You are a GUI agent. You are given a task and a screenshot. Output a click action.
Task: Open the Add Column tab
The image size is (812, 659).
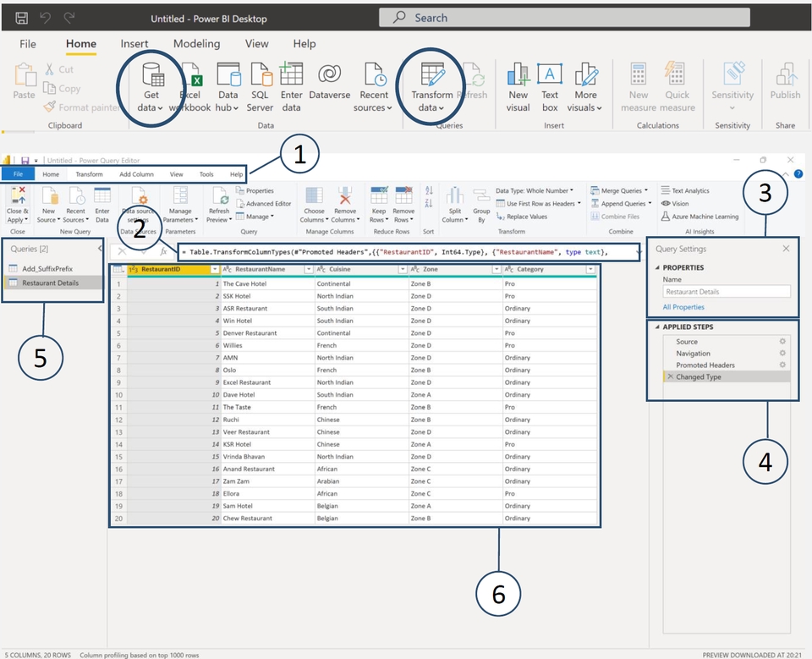pyautogui.click(x=136, y=174)
